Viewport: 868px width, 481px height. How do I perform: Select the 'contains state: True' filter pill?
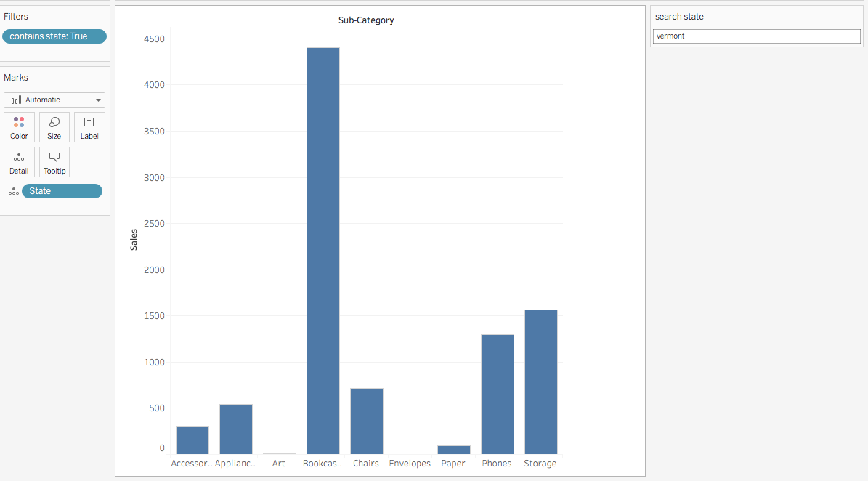point(54,36)
